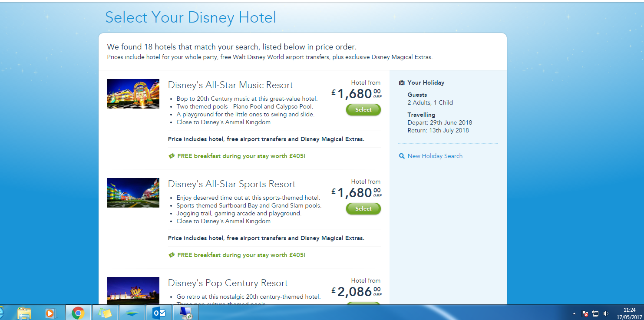The height and width of the screenshot is (320, 644).
Task: Click the Action Center flag icon
Action: (585, 313)
